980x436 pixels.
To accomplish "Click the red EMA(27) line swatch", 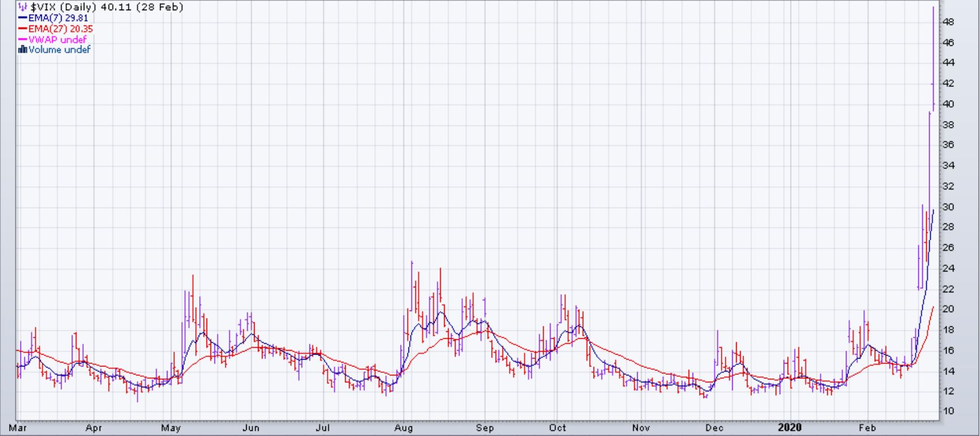I will (x=23, y=29).
